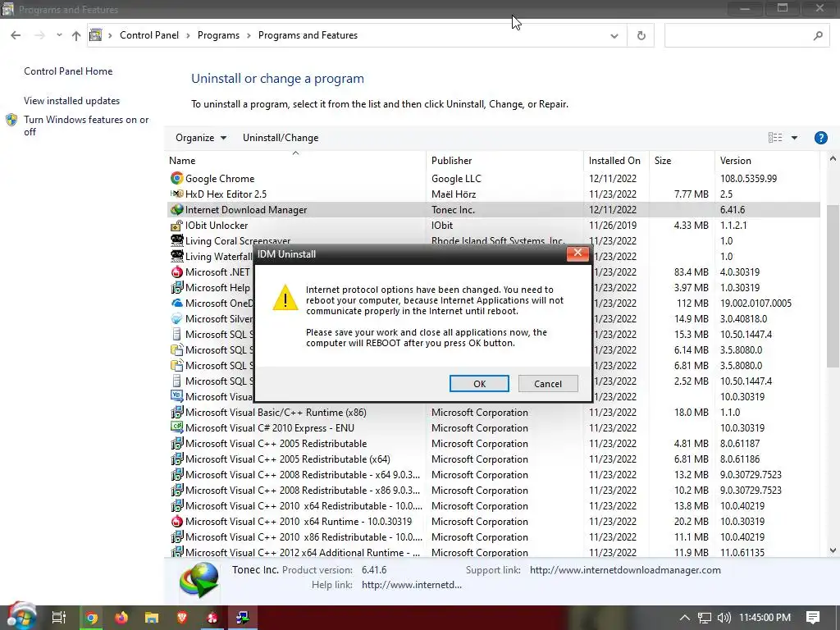840x630 pixels.
Task: Open the volume control in the tray
Action: click(724, 618)
